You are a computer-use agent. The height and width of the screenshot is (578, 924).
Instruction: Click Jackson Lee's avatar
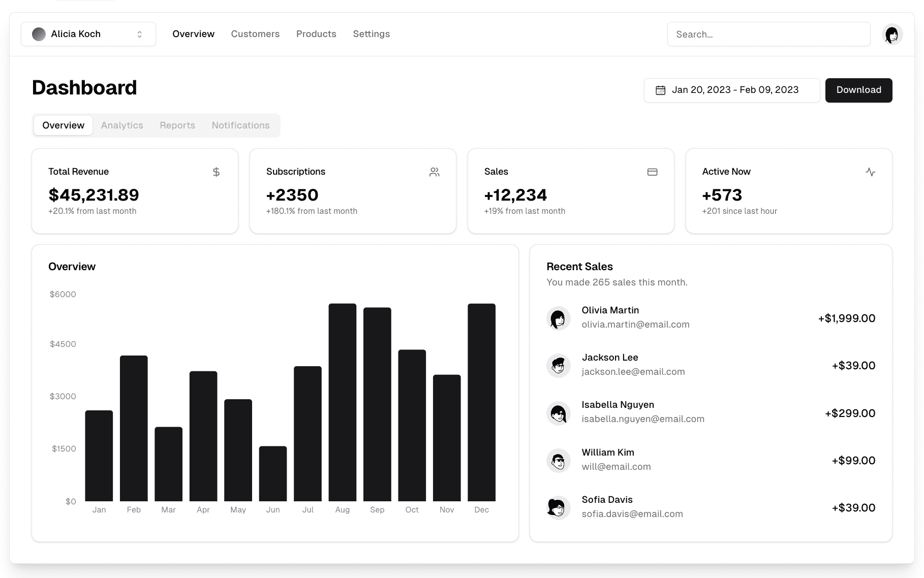pyautogui.click(x=558, y=366)
